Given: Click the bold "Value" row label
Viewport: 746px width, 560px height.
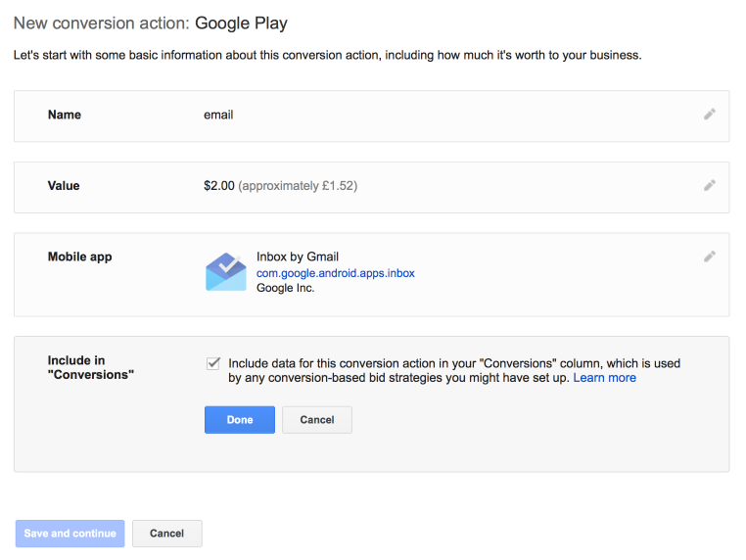Looking at the screenshot, I should click(x=64, y=186).
